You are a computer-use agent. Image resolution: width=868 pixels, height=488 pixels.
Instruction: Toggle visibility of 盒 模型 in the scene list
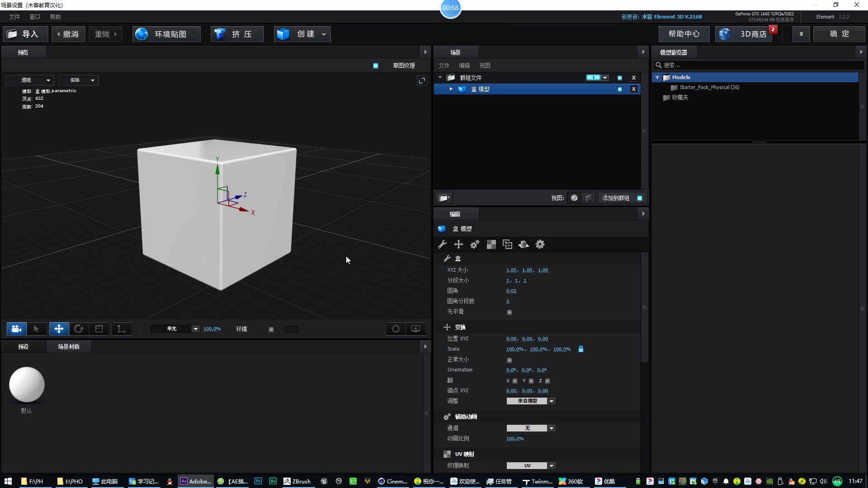pyautogui.click(x=619, y=89)
